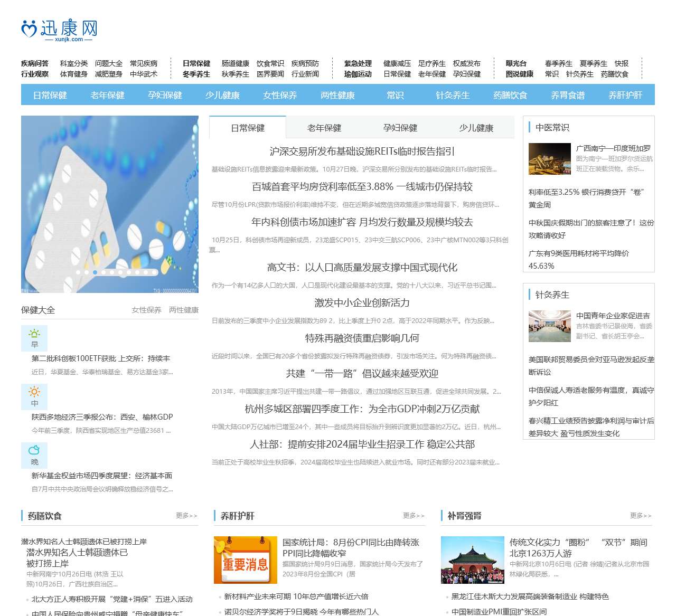
Task: Open the Temple of Heaven news thumbnail
Action: click(472, 560)
